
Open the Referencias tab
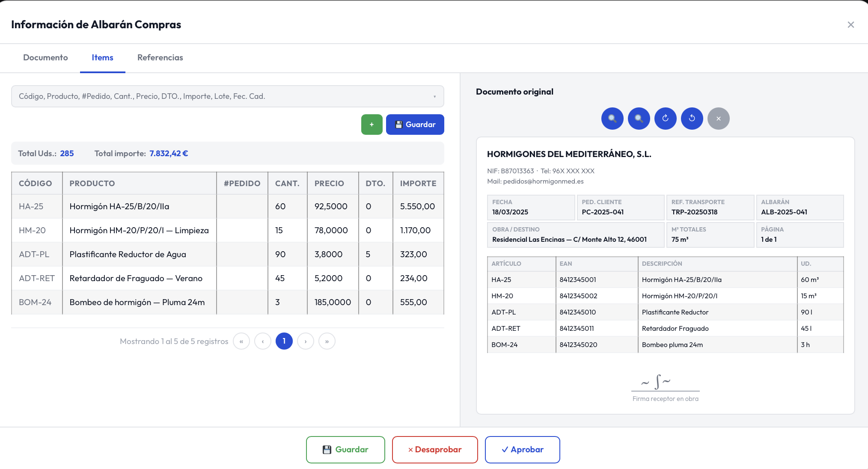160,58
